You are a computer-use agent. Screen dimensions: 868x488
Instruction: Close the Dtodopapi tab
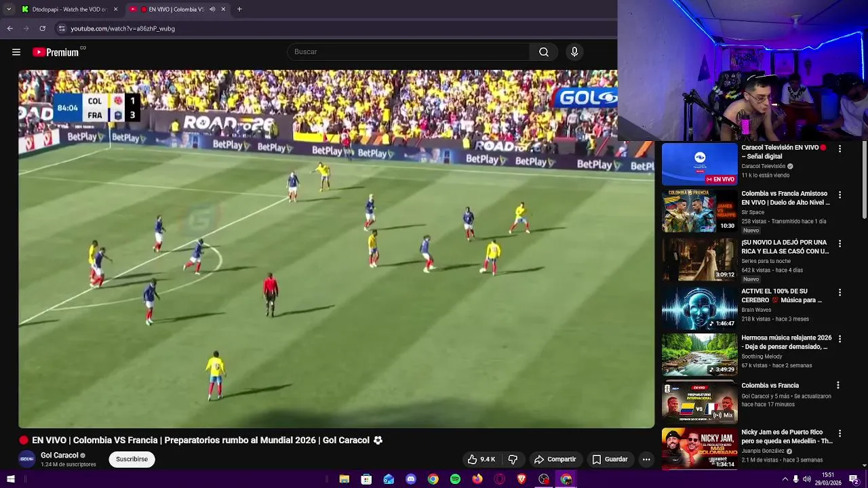[116, 9]
